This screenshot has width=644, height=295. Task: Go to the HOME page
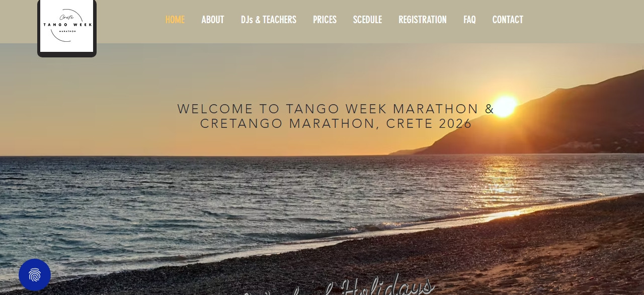pyautogui.click(x=175, y=20)
